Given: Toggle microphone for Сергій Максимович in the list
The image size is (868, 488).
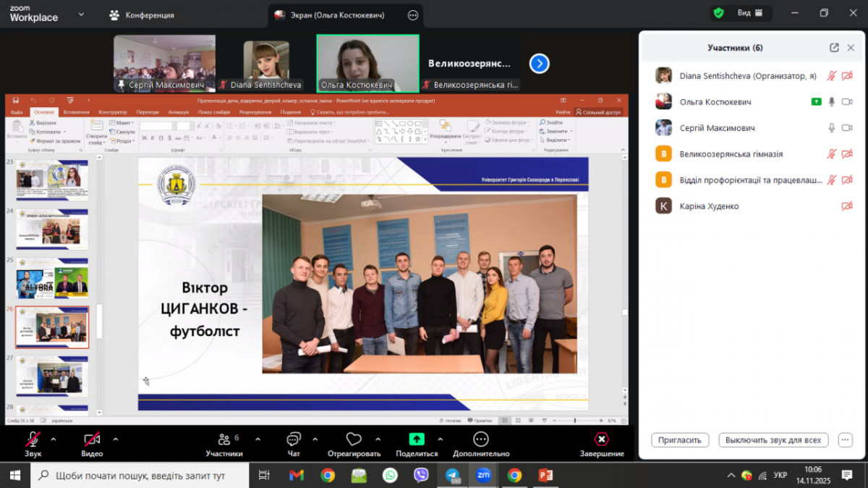Looking at the screenshot, I should [831, 128].
